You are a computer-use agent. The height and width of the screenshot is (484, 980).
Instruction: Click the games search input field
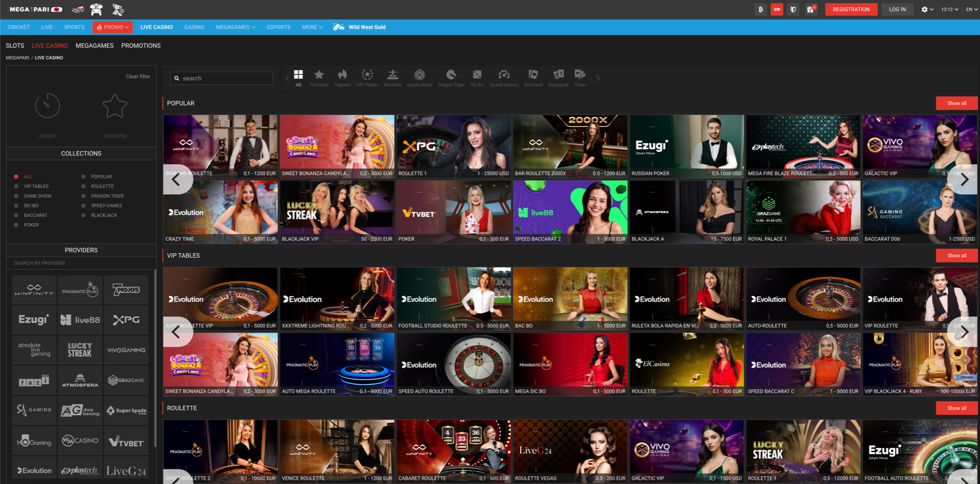221,78
